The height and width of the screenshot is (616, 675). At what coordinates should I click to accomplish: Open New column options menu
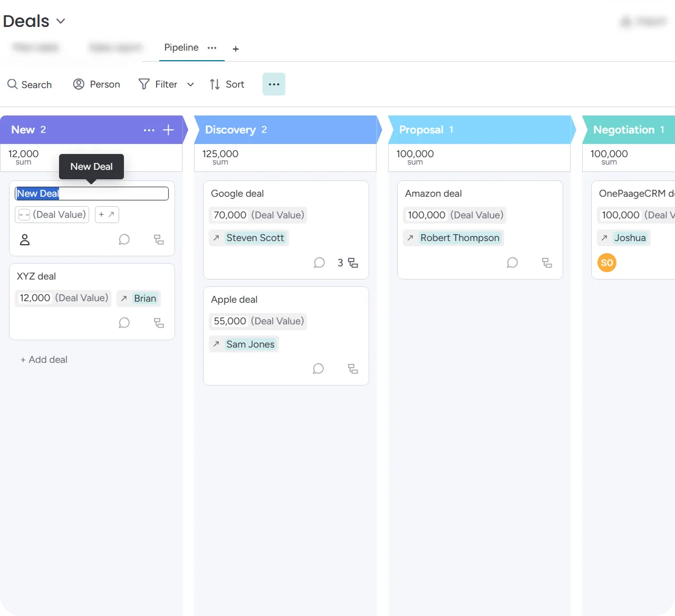point(149,130)
